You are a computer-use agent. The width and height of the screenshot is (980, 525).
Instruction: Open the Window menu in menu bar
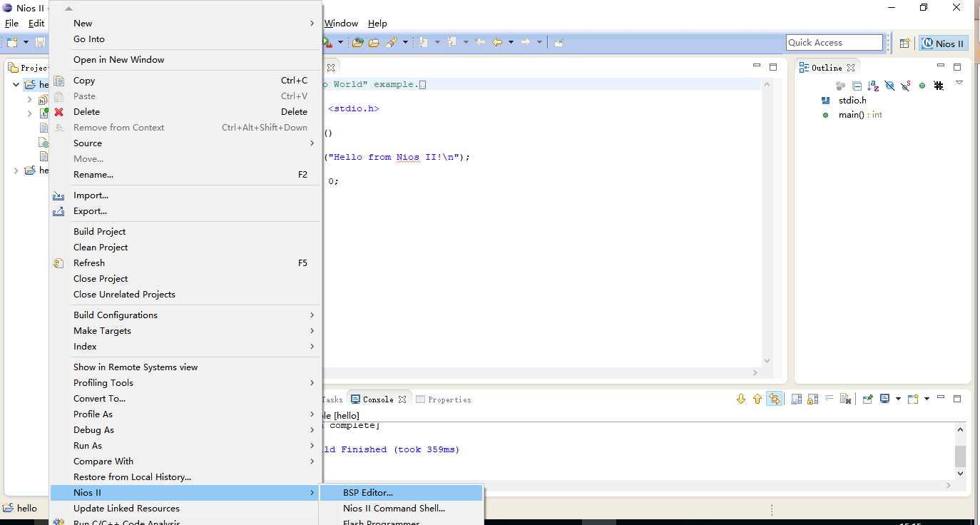click(x=342, y=24)
